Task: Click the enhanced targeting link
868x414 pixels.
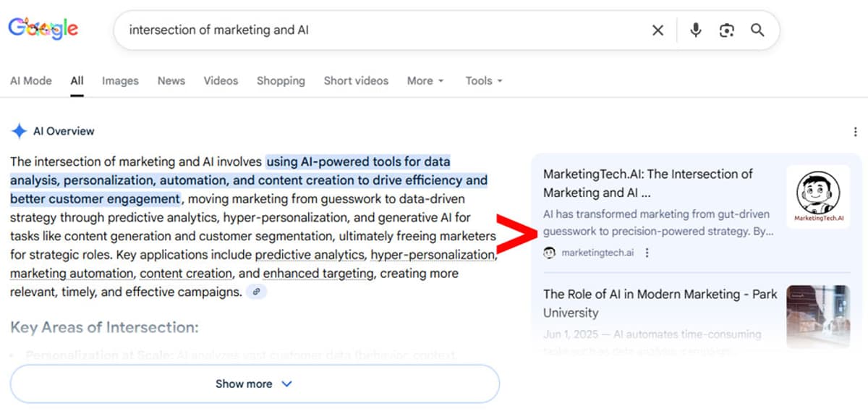Action: tap(318, 274)
